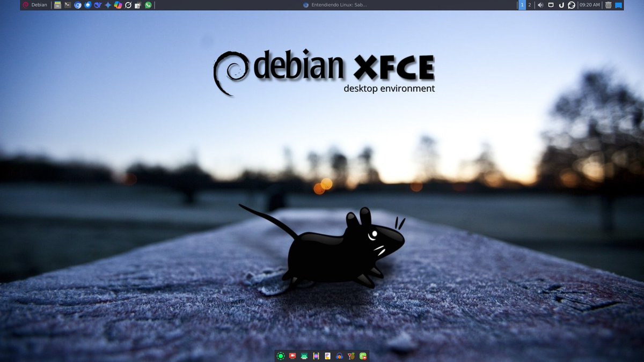This screenshot has width=644, height=362.
Task: Launch the Chromium browser icon
Action: 78,5
